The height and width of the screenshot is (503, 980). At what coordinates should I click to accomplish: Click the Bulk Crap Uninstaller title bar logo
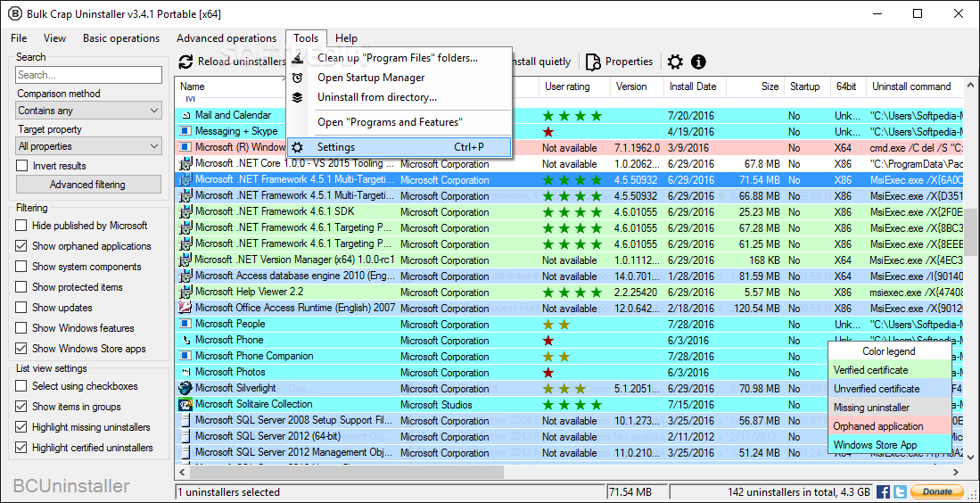(x=14, y=13)
